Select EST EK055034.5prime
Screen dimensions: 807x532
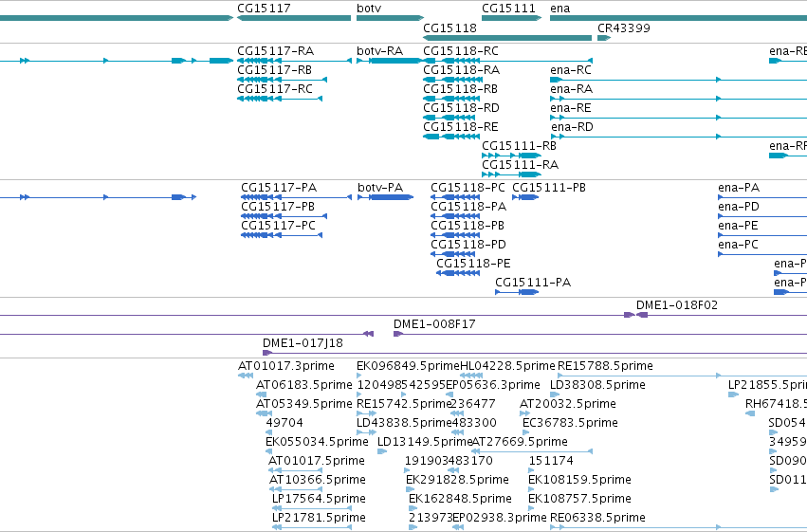click(x=317, y=442)
